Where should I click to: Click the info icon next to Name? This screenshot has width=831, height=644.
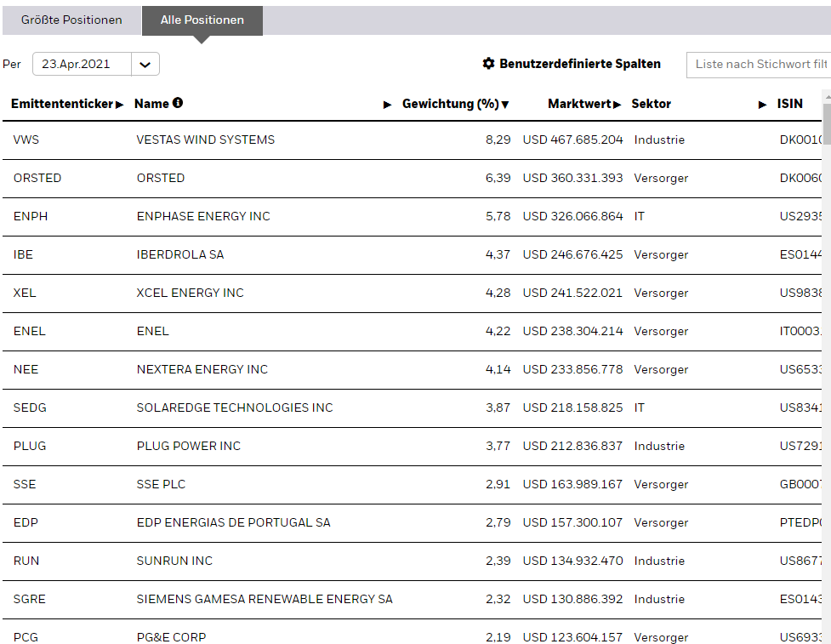pos(178,103)
